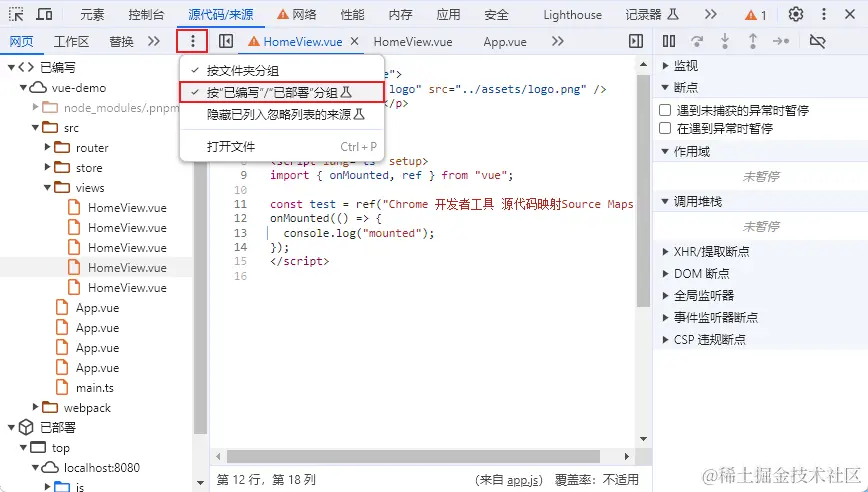Screen dimensions: 868x492
Task: Click the Step debugger arrow icon
Action: click(x=781, y=42)
